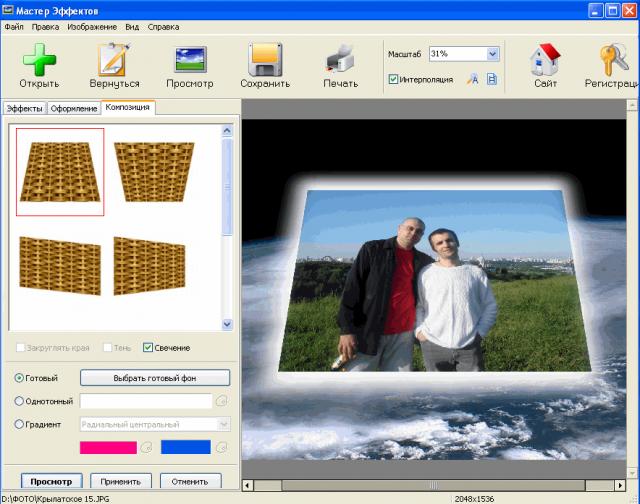Select the Готовый radio button
The image size is (640, 504).
[x=19, y=378]
